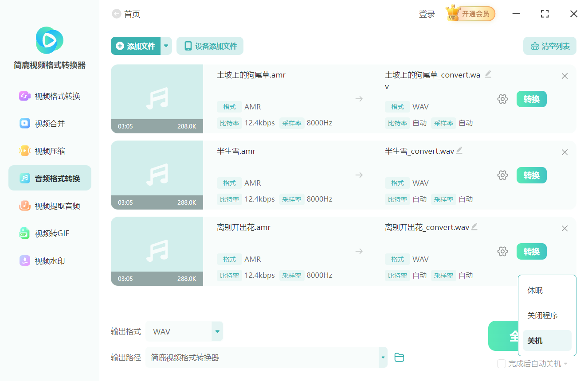Open the 输出格式 WAV dropdown
588x381 pixels.
coord(217,331)
